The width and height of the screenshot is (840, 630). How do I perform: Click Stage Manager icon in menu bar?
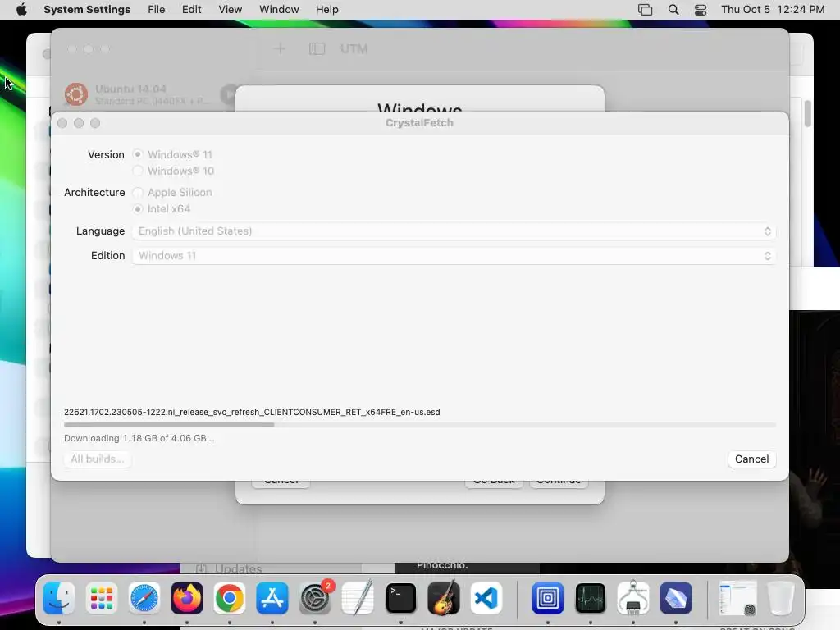tap(645, 10)
